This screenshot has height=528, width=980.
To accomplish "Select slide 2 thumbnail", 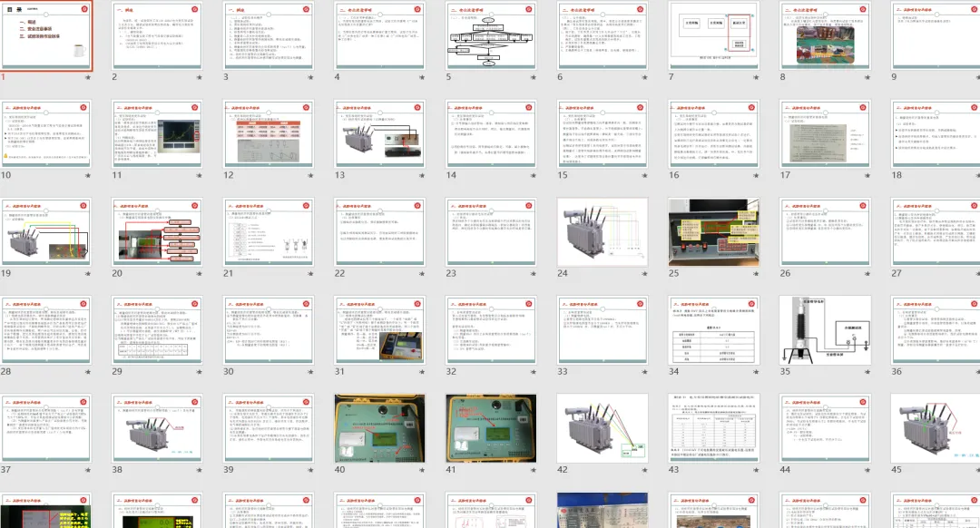I will point(158,35).
